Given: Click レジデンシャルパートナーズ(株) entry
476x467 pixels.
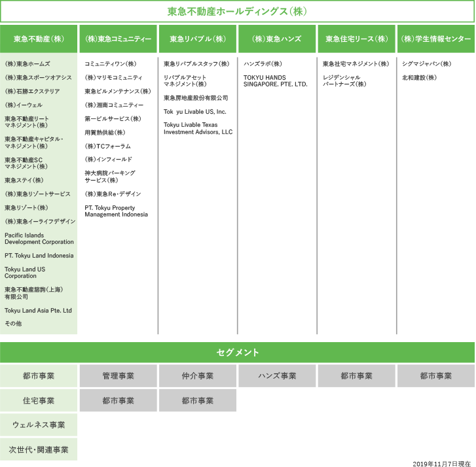Looking at the screenshot, I should [344, 80].
